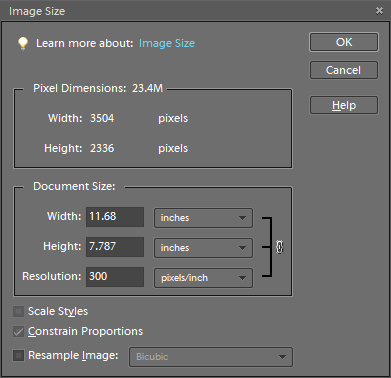
Task: Click the Resolution field 300
Action: (x=115, y=277)
